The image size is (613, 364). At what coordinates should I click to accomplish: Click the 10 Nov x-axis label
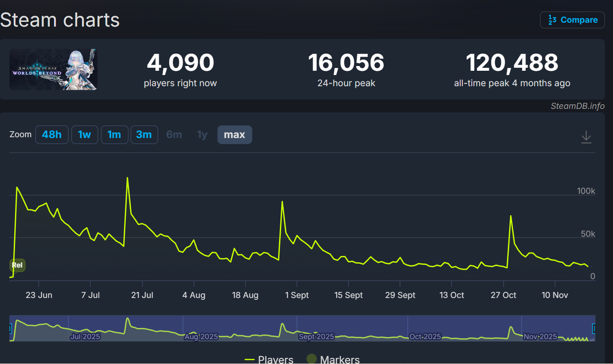pos(555,295)
